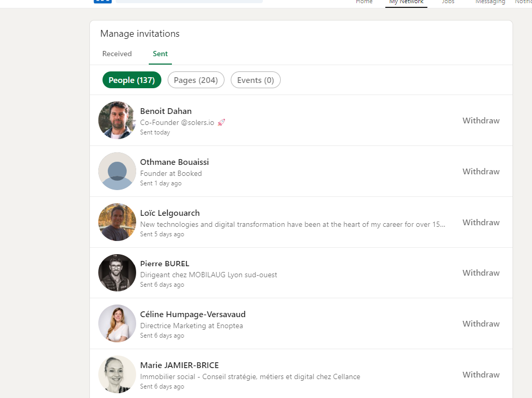Focus the search field in header

pos(189,2)
